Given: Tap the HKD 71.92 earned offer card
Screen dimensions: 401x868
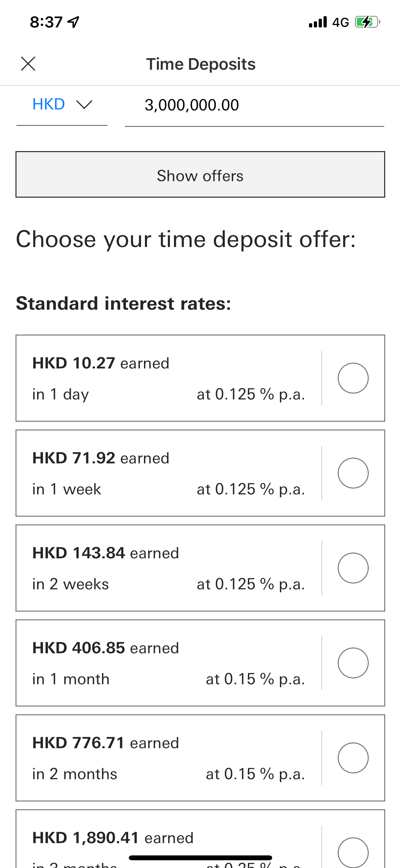Looking at the screenshot, I should 169,473.
